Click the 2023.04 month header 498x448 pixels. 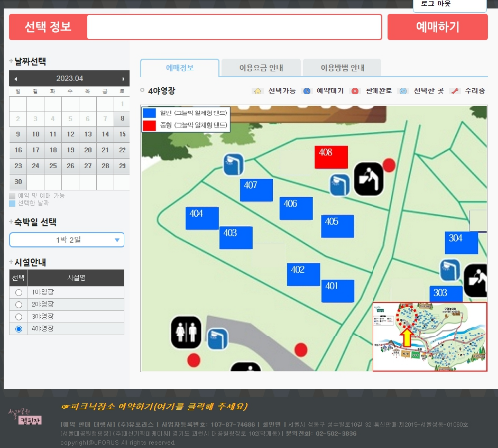[70, 79]
